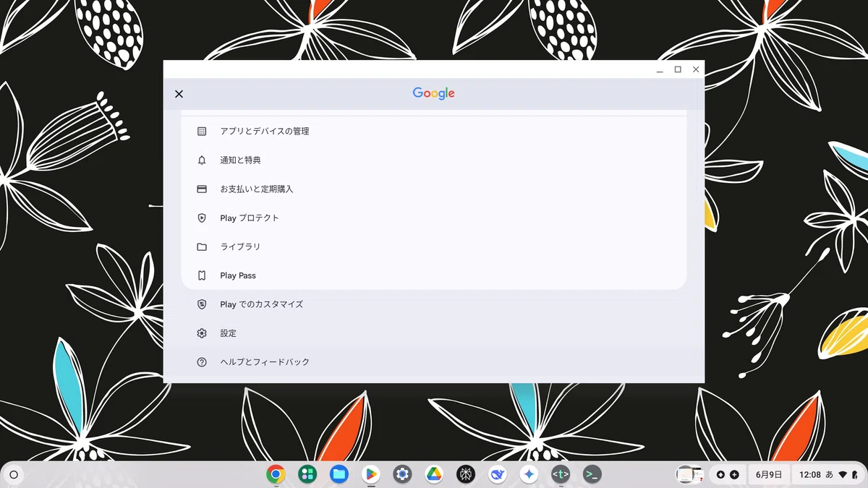Click the grid icon beside アプリとデバイスの管理

[202, 131]
